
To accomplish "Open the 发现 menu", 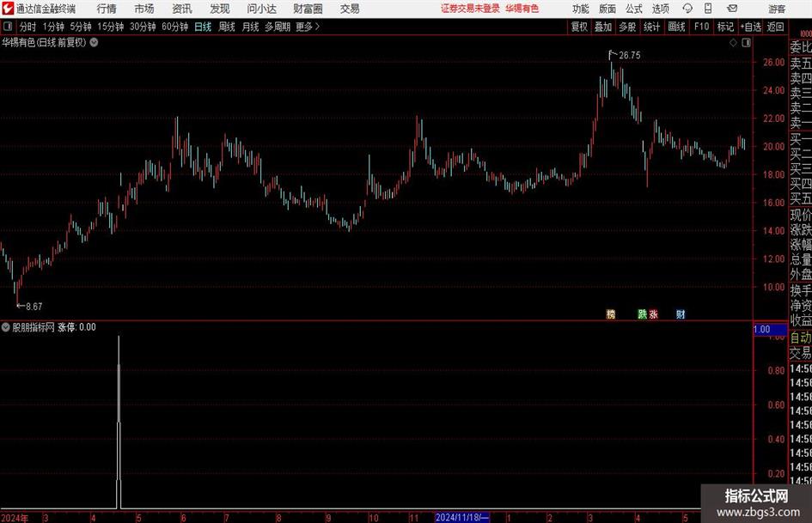I will coord(220,9).
